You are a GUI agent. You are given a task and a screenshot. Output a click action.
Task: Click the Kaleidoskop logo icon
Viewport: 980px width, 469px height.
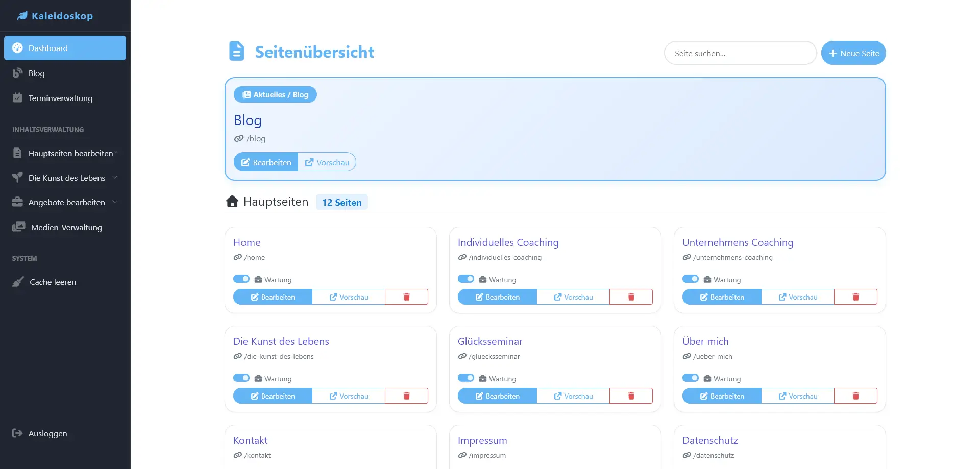(22, 16)
